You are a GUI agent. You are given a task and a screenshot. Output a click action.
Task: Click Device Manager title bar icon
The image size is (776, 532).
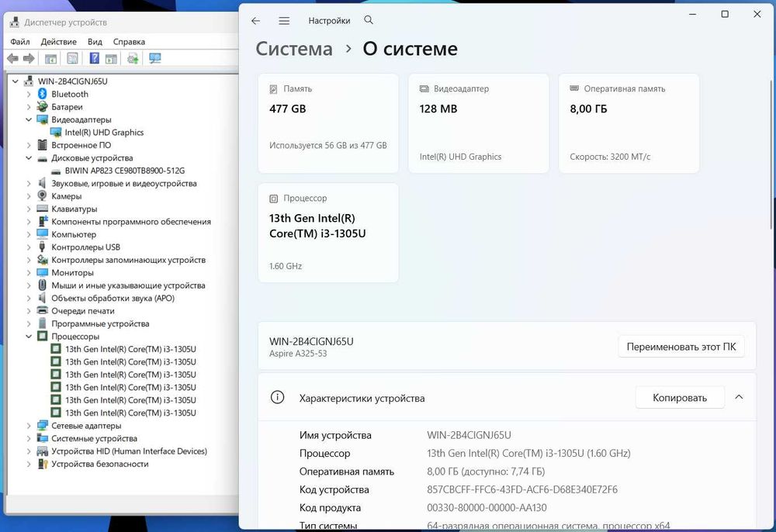pyautogui.click(x=15, y=22)
